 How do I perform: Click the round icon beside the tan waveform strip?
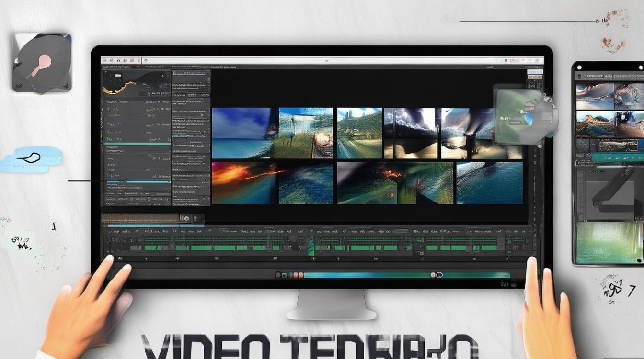pos(184,218)
